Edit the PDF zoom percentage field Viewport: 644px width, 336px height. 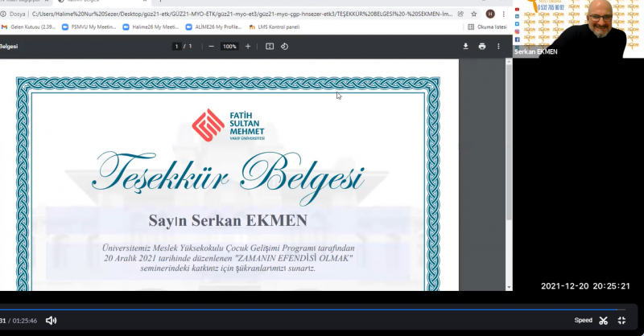pyautogui.click(x=229, y=47)
